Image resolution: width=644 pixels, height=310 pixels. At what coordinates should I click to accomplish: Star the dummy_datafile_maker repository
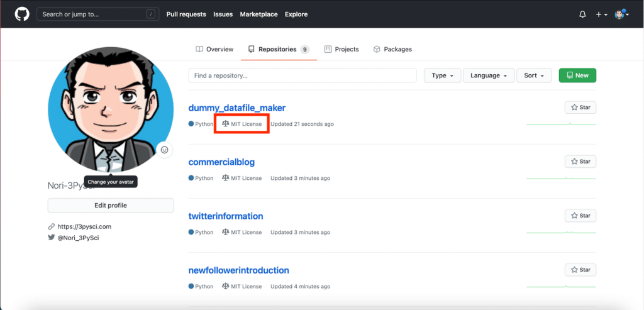[580, 108]
